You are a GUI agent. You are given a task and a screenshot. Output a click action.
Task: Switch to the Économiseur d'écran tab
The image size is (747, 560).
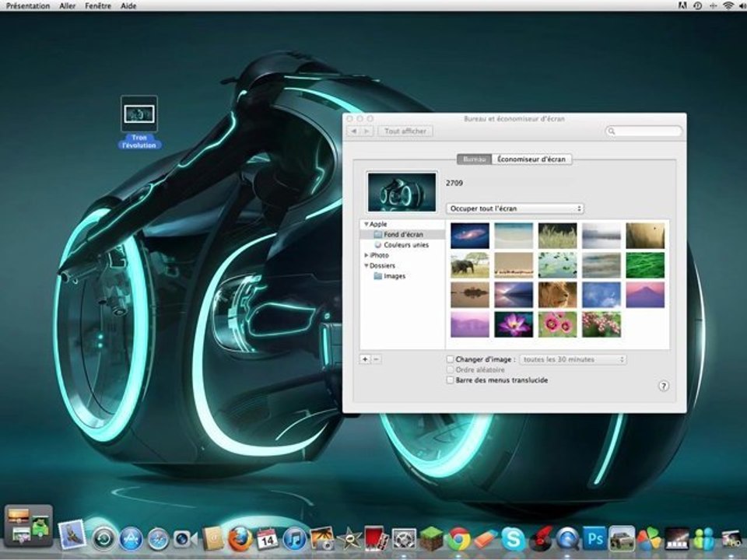coord(531,159)
